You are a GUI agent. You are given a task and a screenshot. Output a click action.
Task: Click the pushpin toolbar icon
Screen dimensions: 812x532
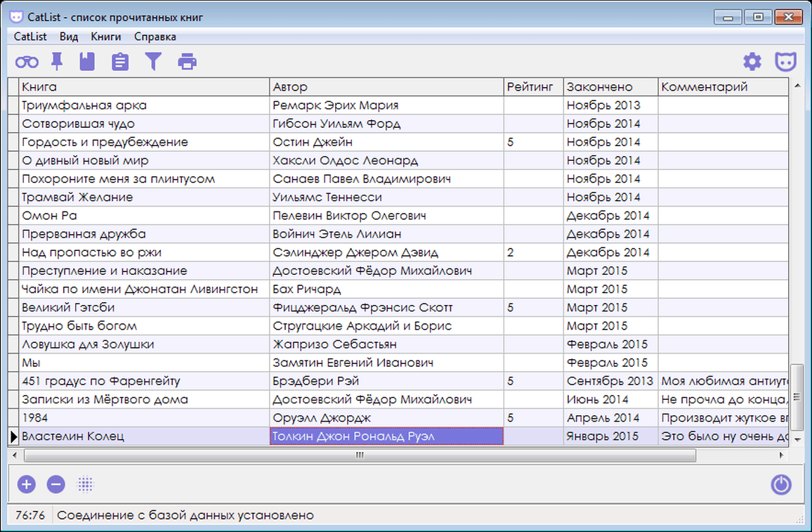[57, 62]
